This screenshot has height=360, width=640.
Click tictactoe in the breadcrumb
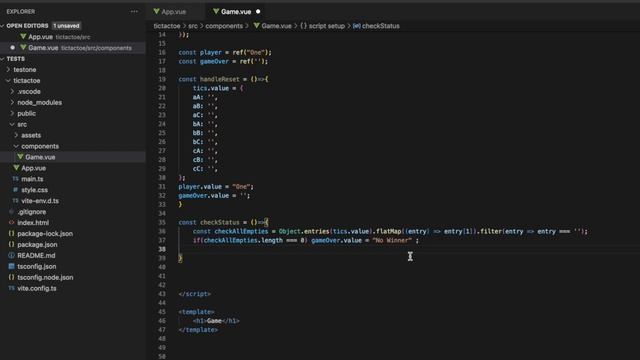tap(167, 26)
